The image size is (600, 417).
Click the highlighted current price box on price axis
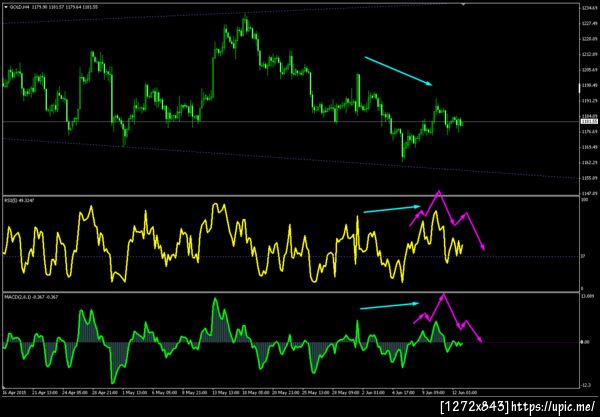589,121
